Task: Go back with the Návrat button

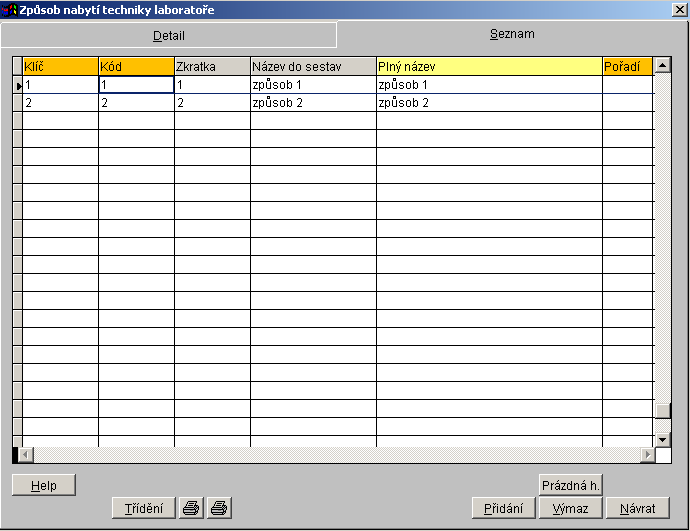Action: click(637, 508)
